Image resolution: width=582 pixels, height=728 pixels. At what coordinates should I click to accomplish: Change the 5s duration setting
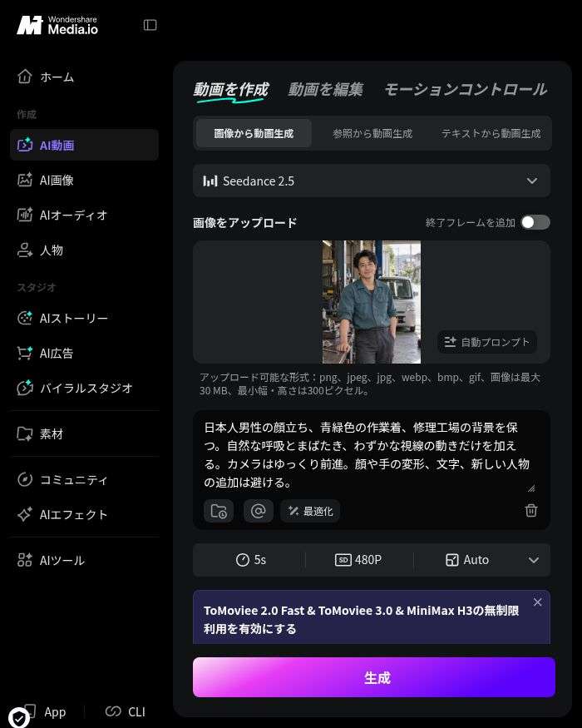click(250, 560)
